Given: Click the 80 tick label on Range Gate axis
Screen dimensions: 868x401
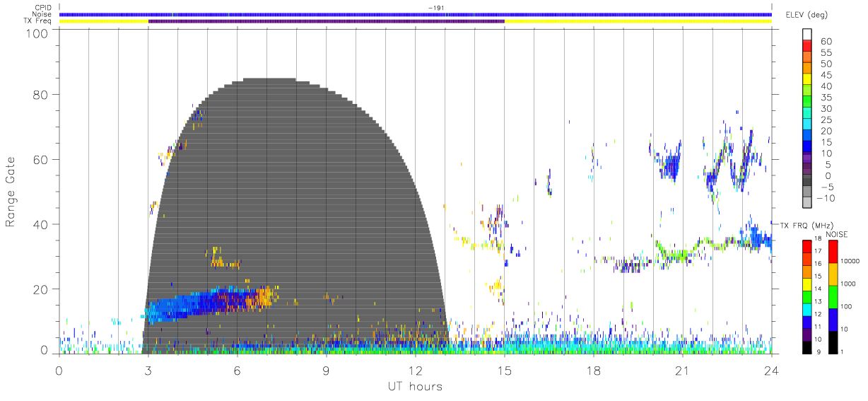Looking at the screenshot, I should (41, 95).
